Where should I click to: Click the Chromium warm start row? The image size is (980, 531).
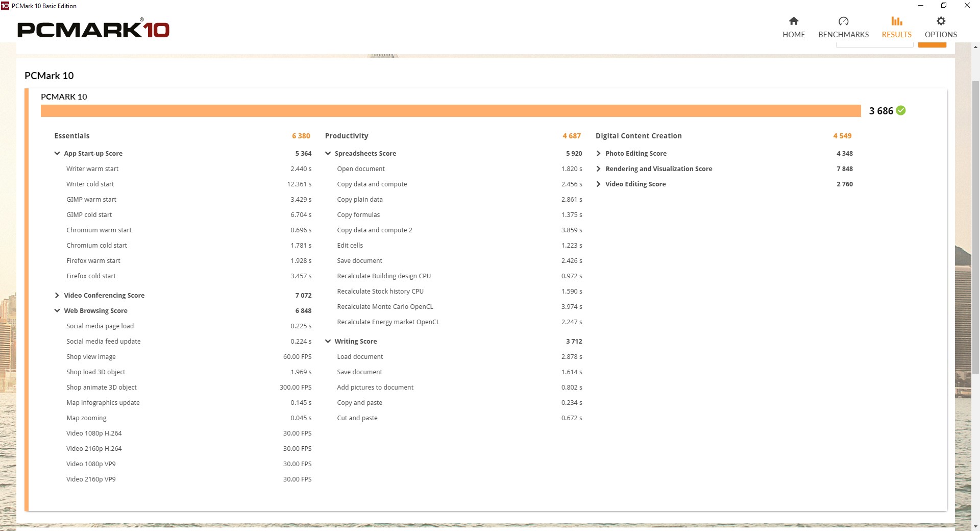pyautogui.click(x=188, y=230)
